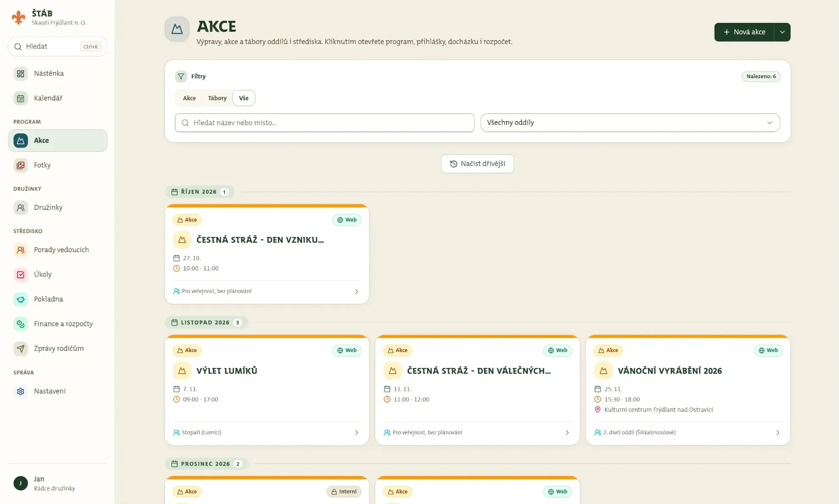Select the Akce filter toggle
This screenshot has height=504, width=839.
coord(189,98)
